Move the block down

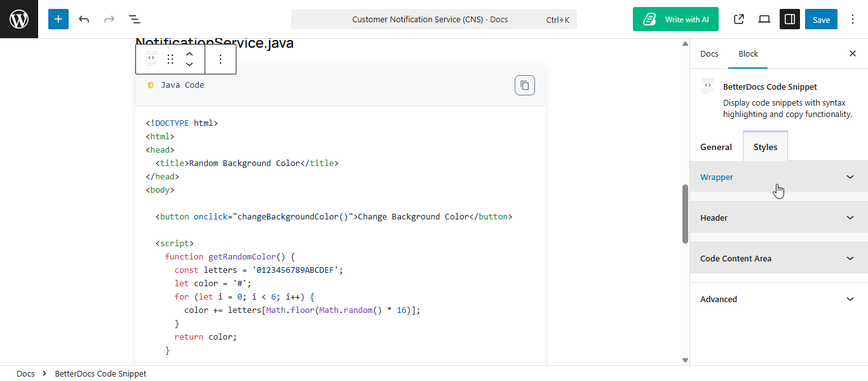pos(189,64)
